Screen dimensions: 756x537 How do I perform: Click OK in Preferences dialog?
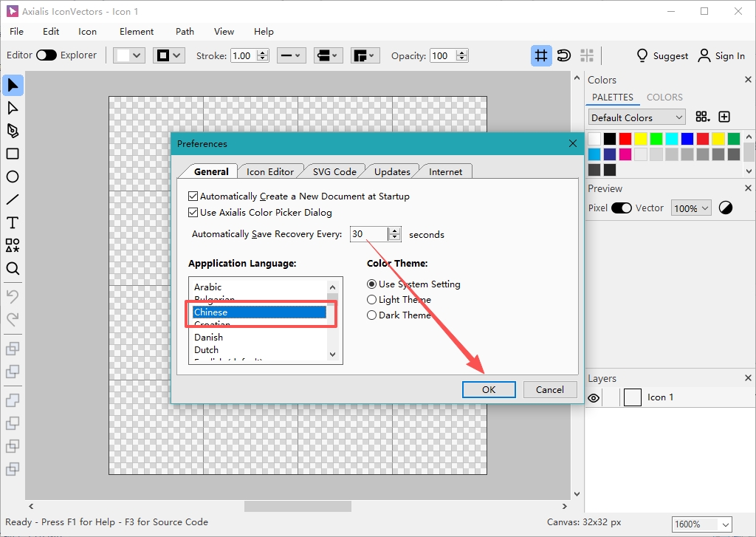coord(489,389)
